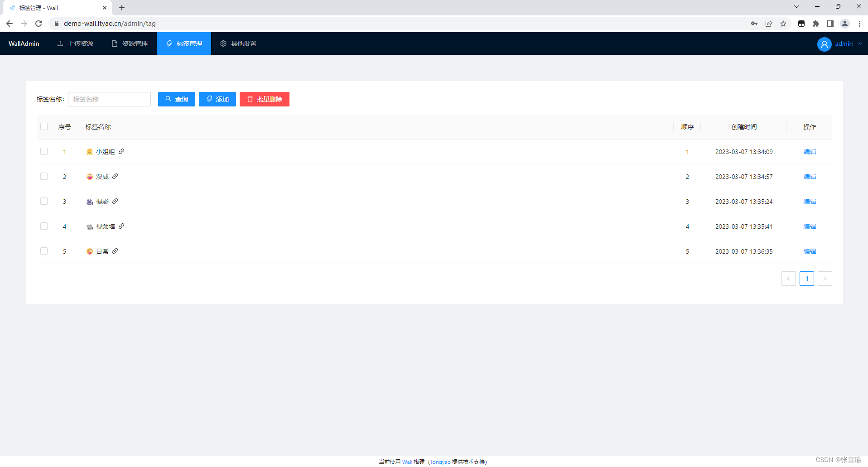The image size is (868, 467).
Task: Toggle the select-all checkbox in table header
Action: (44, 126)
